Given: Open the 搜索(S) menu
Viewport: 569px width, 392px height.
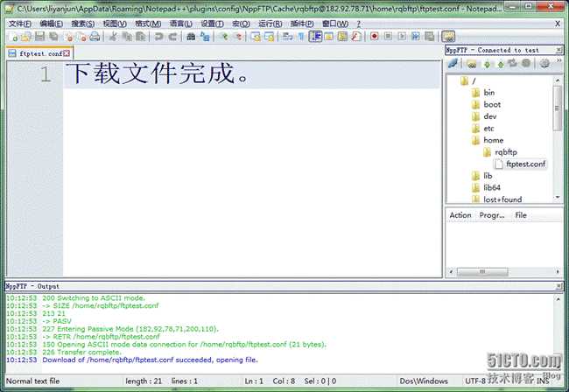Looking at the screenshot, I should coord(83,24).
